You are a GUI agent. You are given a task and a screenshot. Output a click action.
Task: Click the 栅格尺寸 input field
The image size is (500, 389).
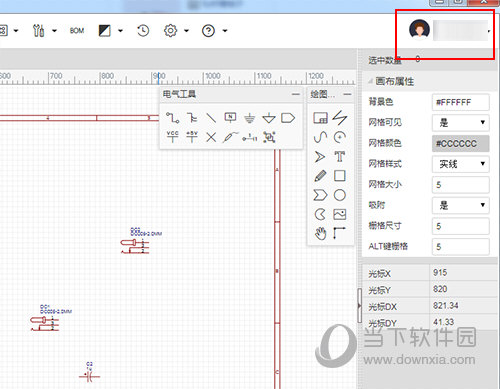(461, 226)
